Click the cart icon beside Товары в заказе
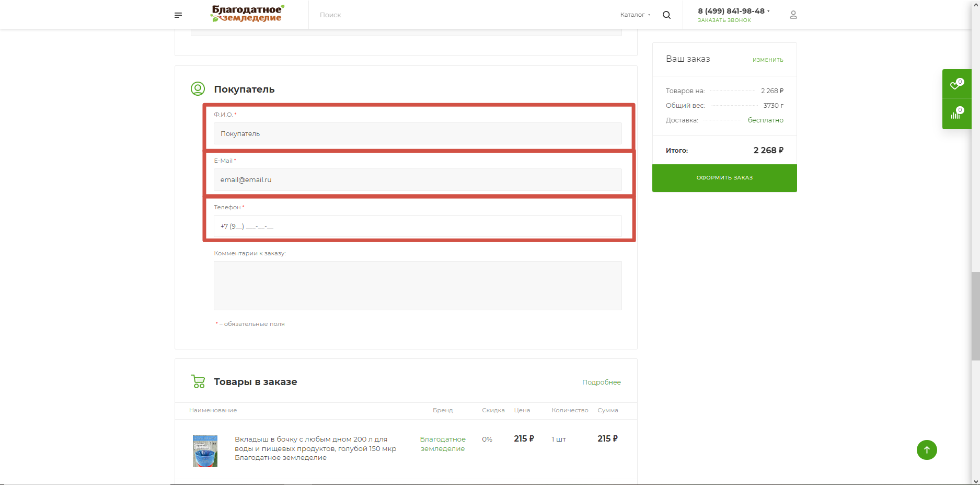Screen dimensions: 980x485 tap(198, 382)
